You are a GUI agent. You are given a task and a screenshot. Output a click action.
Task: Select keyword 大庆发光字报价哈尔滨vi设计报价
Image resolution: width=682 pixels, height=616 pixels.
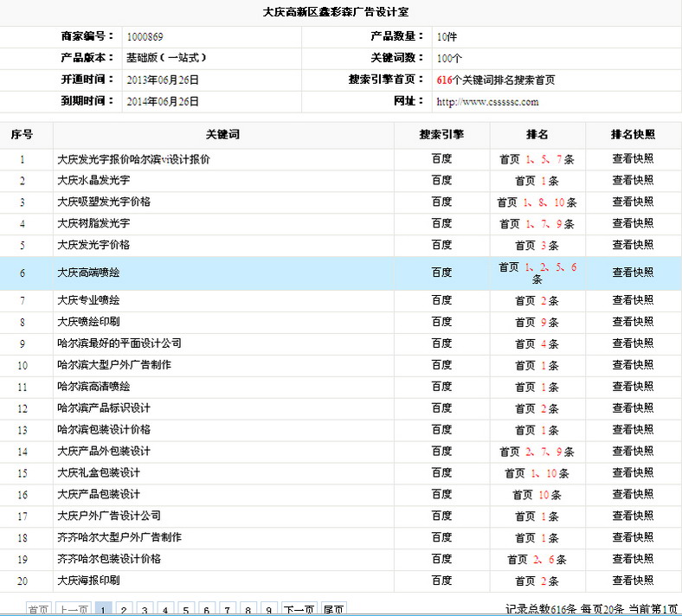point(133,159)
